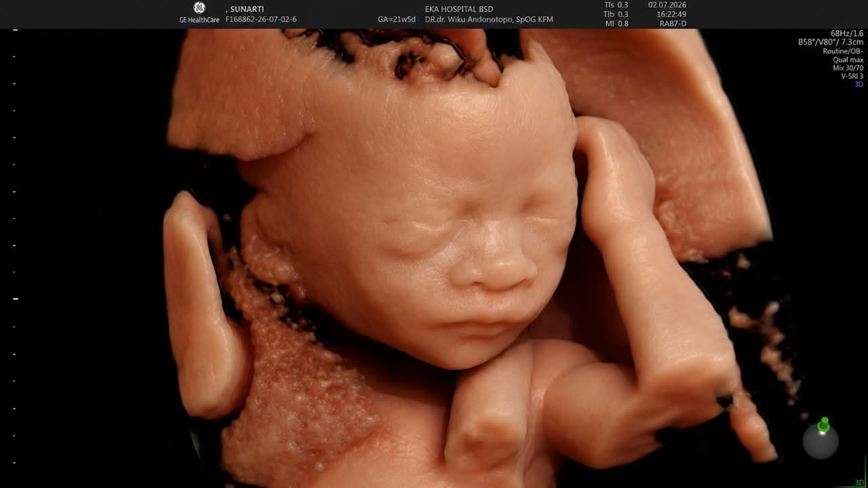Select patient name SUNARTI
Image resolution: width=868 pixels, height=488 pixels.
pos(248,9)
